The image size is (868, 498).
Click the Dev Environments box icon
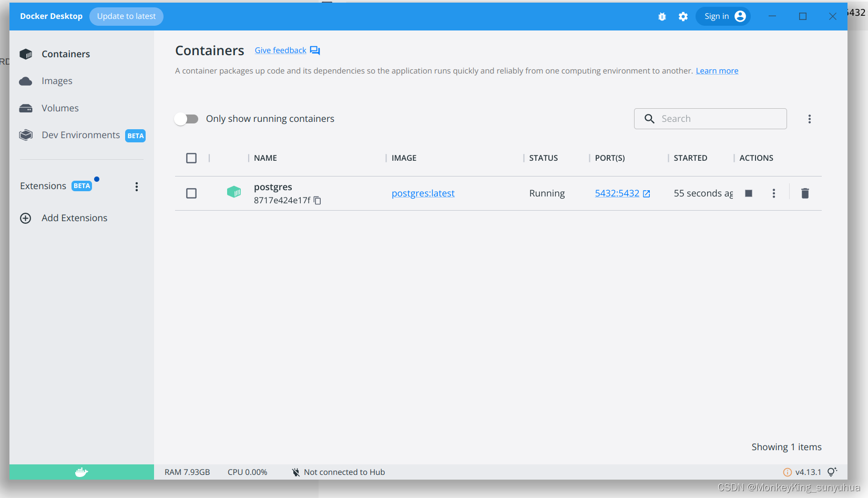[x=26, y=135]
